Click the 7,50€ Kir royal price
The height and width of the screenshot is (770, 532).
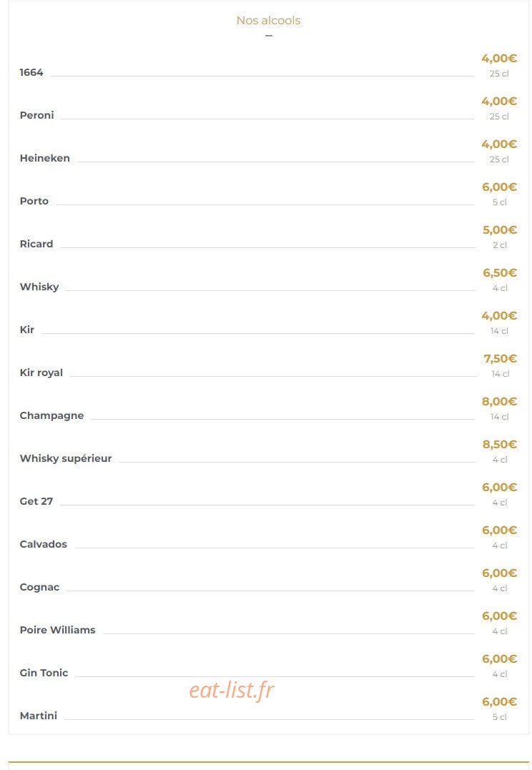[500, 358]
